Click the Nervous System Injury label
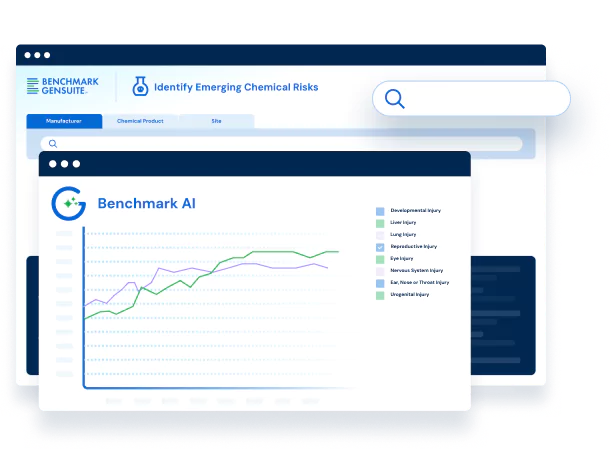This screenshot has height=450, width=611. tap(417, 270)
